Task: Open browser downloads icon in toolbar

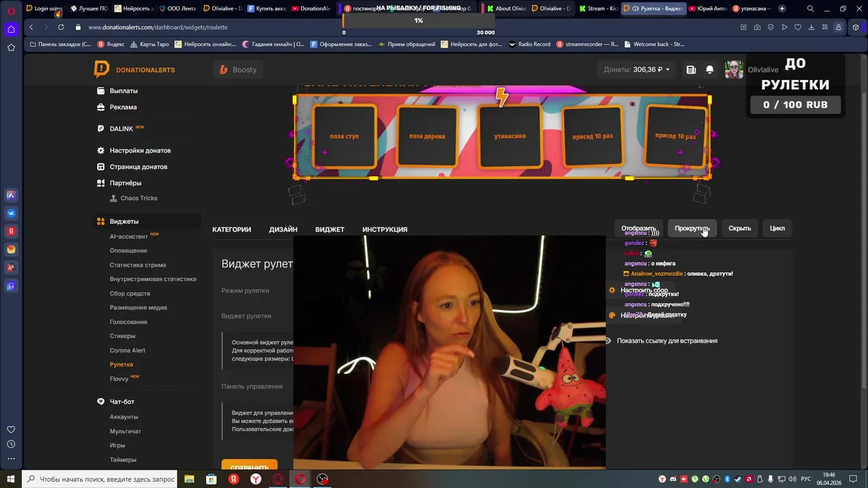Action: coord(811,27)
